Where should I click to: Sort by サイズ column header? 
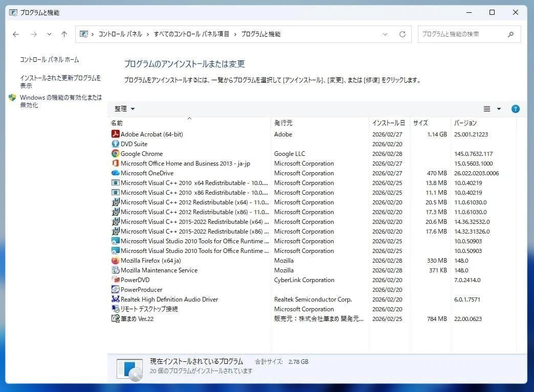431,123
